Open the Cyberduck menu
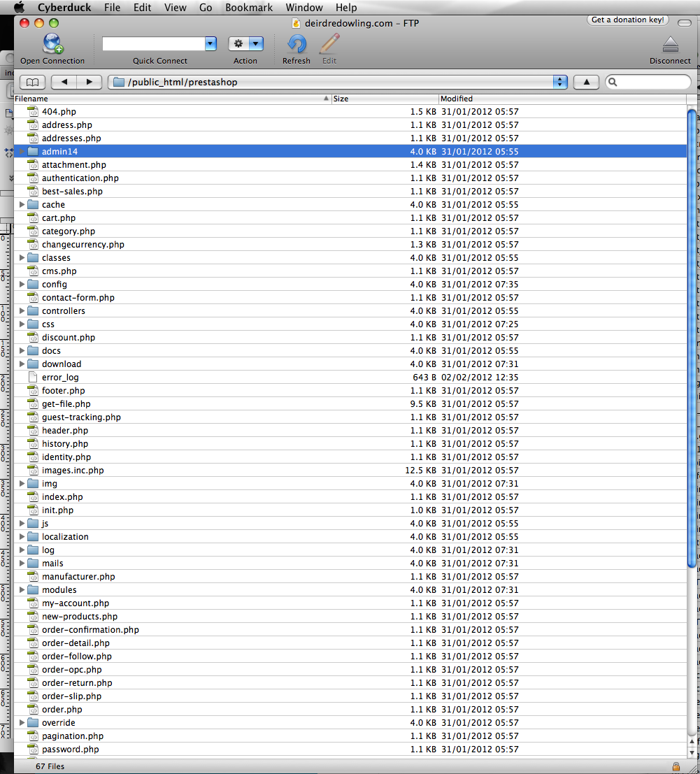Viewport: 700px width, 774px height. coord(66,8)
